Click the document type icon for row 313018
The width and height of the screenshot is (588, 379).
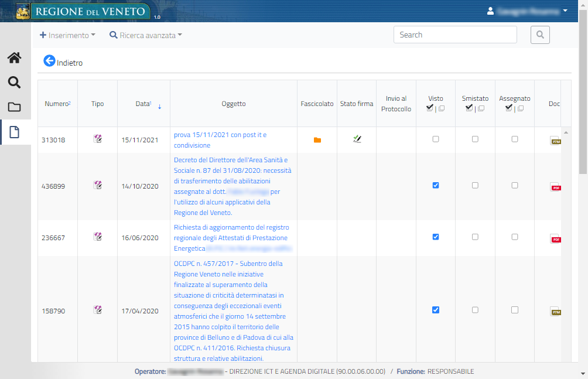(97, 139)
